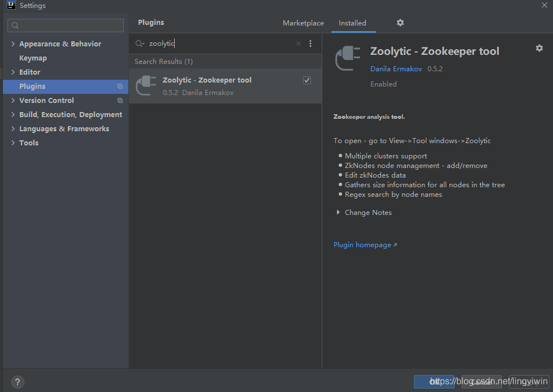The image size is (553, 392).
Task: Open the plugin search options menu
Action: tap(310, 44)
